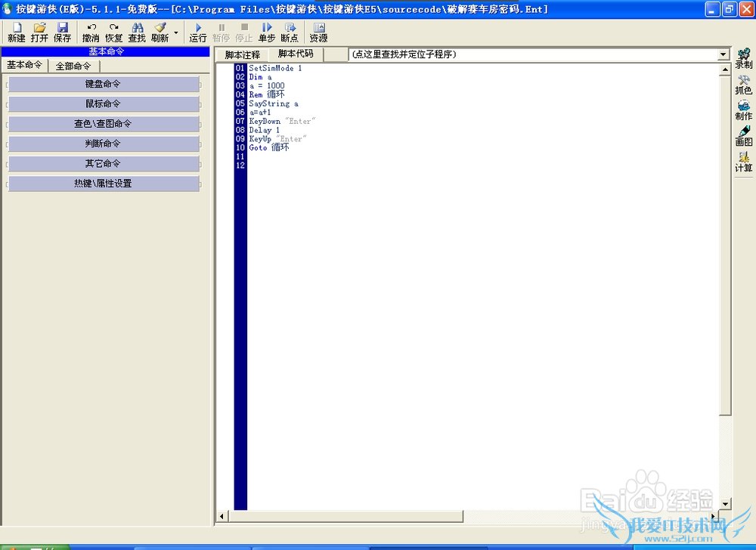756x550 pixels.
Task: Select the 抓色 color picker tool
Action: tap(744, 85)
